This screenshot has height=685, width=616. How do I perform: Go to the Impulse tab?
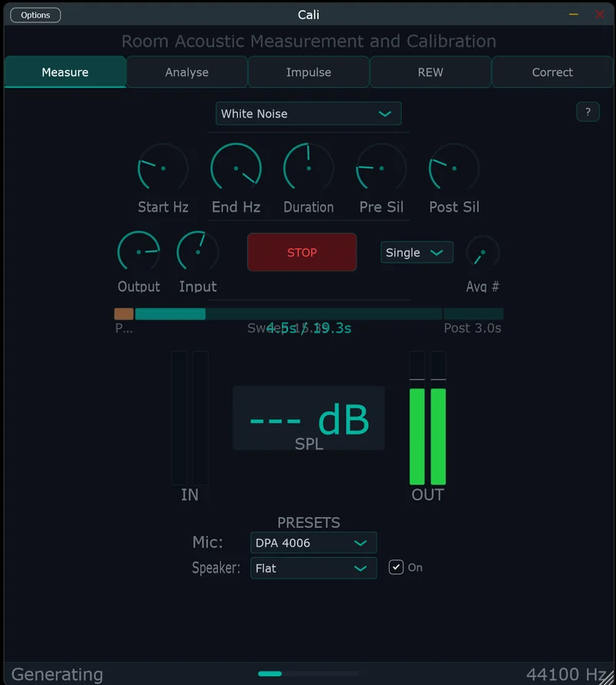(x=309, y=72)
